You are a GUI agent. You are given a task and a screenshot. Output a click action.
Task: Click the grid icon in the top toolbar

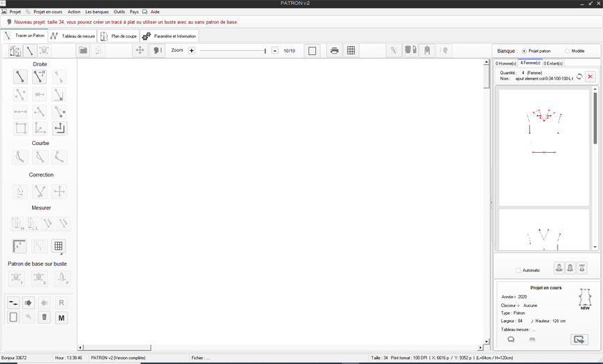point(351,51)
